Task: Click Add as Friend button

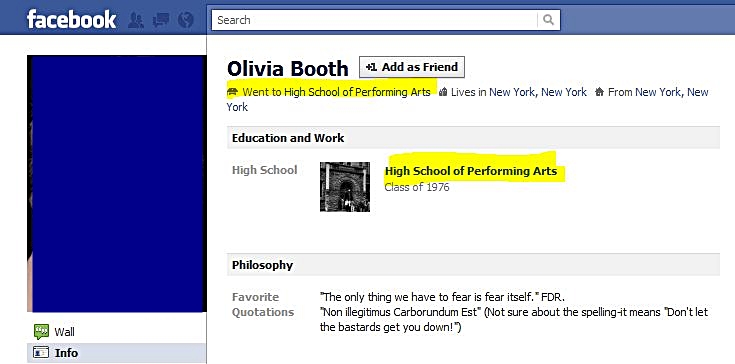Action: 412,67
